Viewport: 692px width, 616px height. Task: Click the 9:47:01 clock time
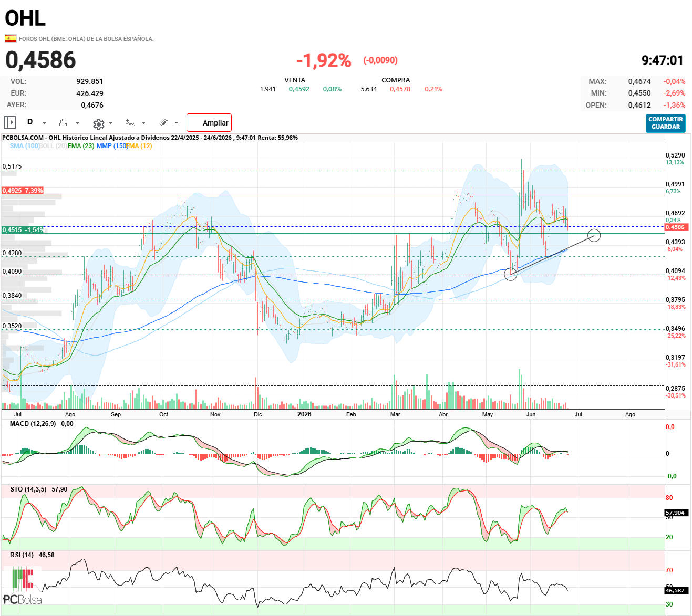[662, 60]
